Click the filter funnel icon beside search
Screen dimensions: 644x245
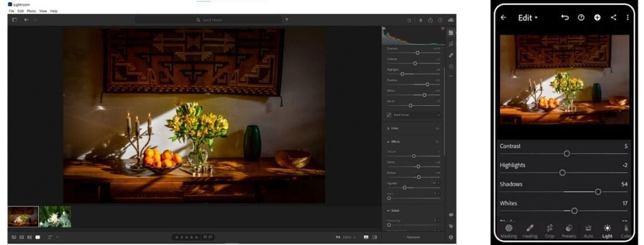click(x=287, y=20)
